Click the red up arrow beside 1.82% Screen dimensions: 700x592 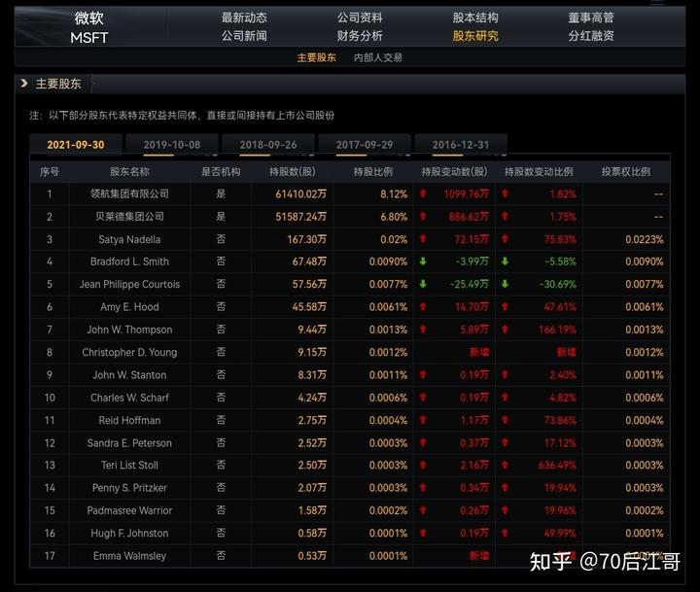505,193
